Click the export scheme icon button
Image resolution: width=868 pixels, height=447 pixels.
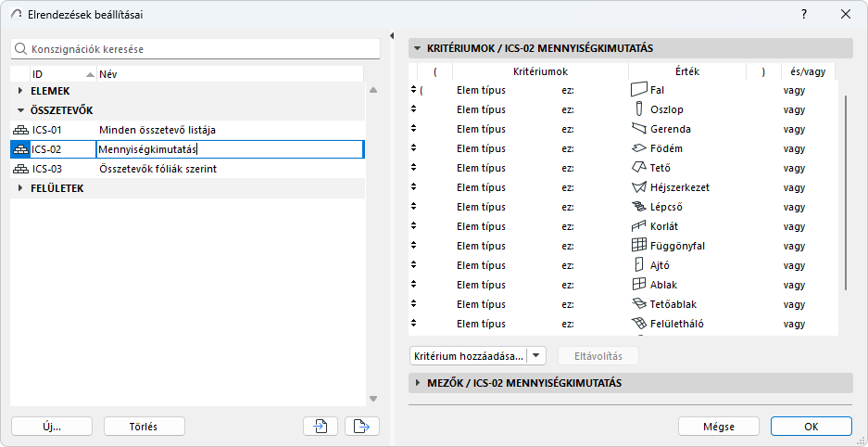tap(361, 427)
